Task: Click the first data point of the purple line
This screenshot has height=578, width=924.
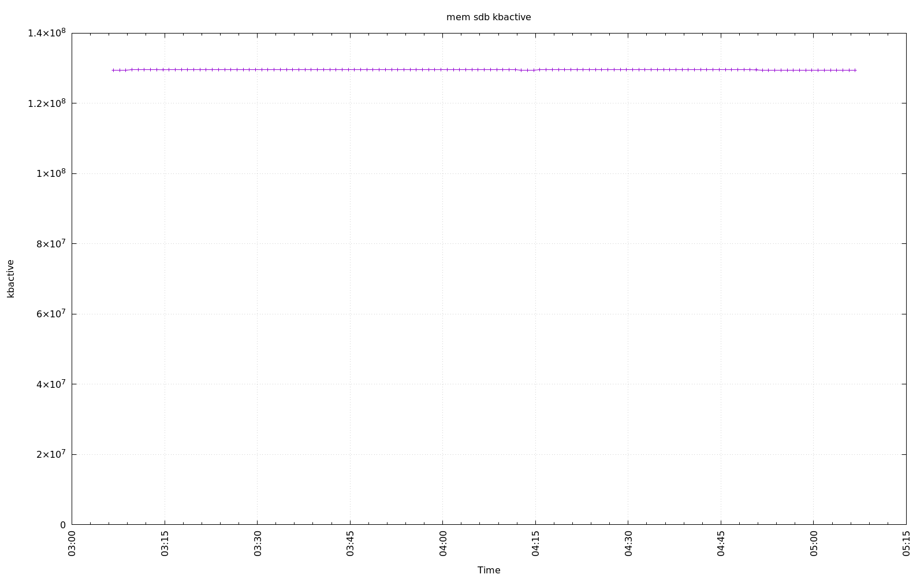Action: 113,70
